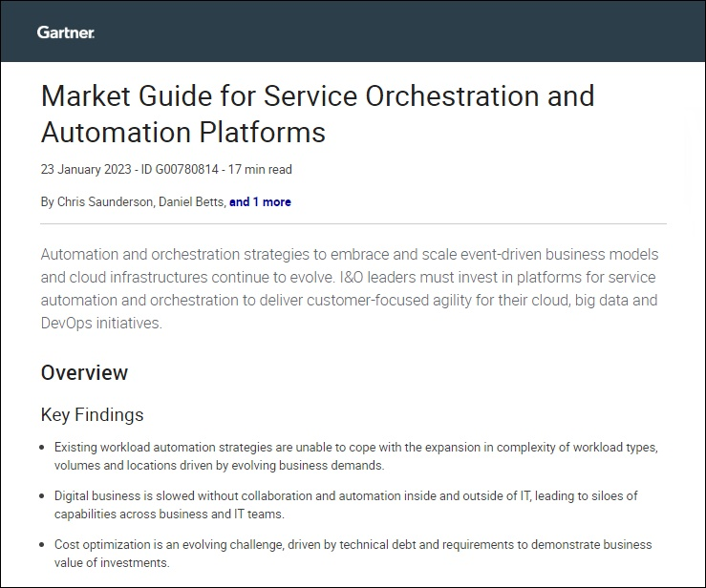Click the summary paragraph about automation strategies
The width and height of the screenshot is (706, 588).
(349, 288)
